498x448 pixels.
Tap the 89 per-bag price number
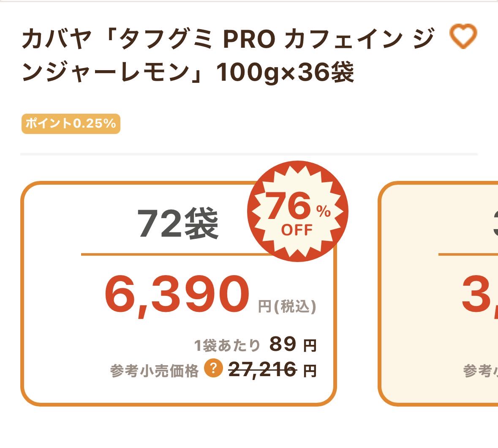tap(283, 344)
